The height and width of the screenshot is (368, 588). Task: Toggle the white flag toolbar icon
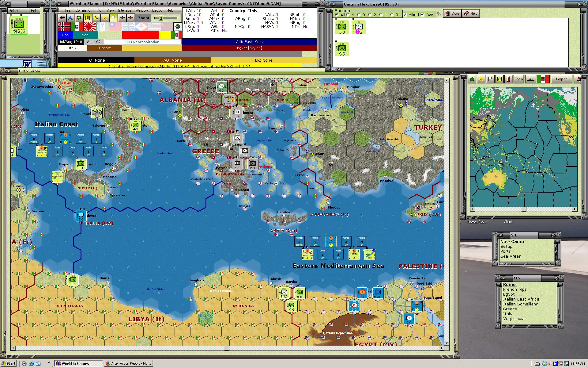coord(113,18)
